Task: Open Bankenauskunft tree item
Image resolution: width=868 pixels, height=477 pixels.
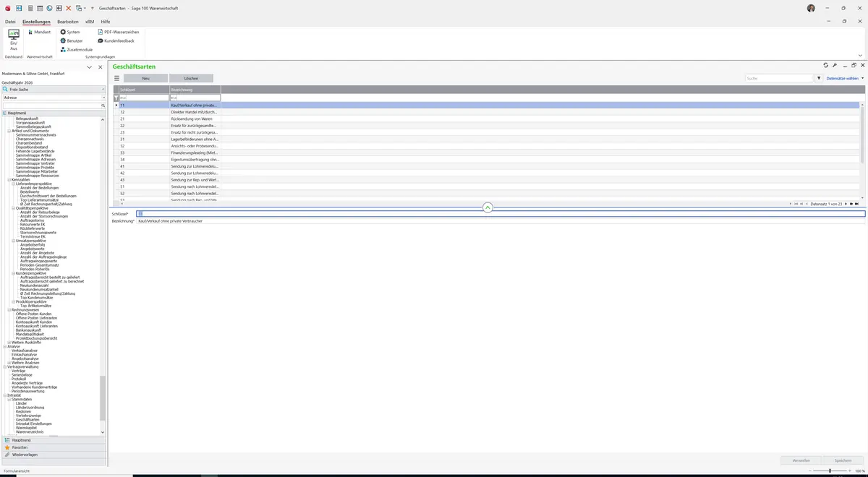Action: click(27, 330)
